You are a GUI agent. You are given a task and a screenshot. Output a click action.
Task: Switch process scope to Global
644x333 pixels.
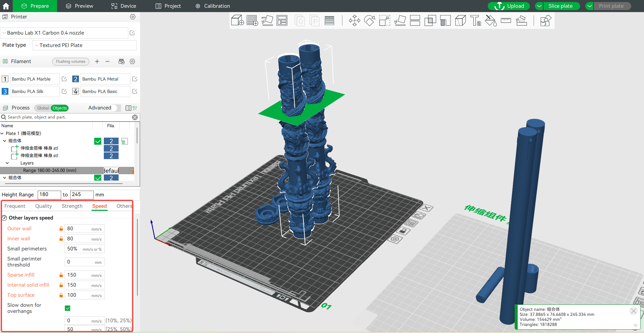point(43,108)
